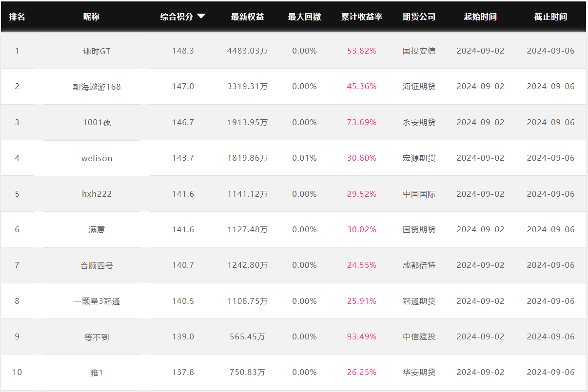This screenshot has height=392, width=588.
Task: Click futures company 中信建投
Action: [x=419, y=336]
